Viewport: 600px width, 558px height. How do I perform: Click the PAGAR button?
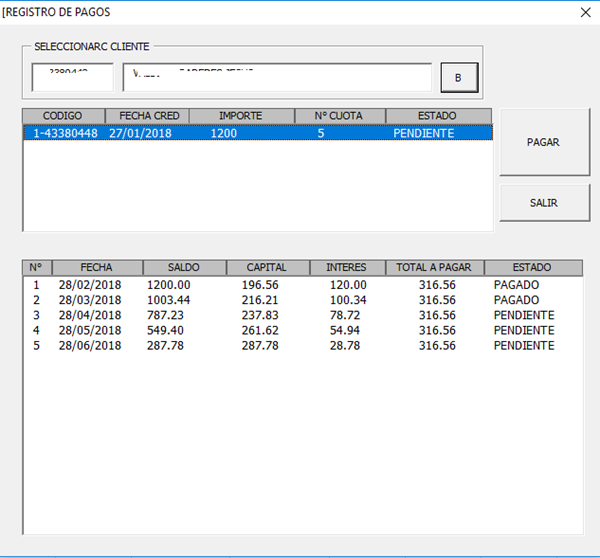tap(543, 142)
